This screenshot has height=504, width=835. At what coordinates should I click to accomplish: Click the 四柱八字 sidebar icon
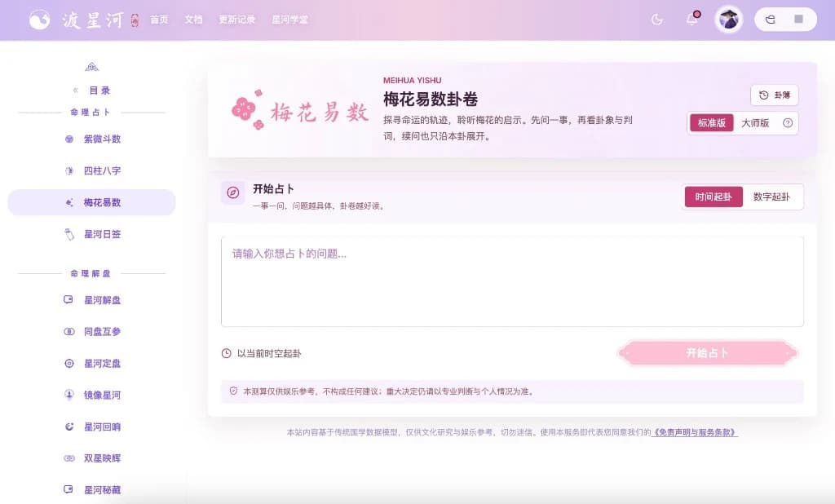click(x=69, y=171)
